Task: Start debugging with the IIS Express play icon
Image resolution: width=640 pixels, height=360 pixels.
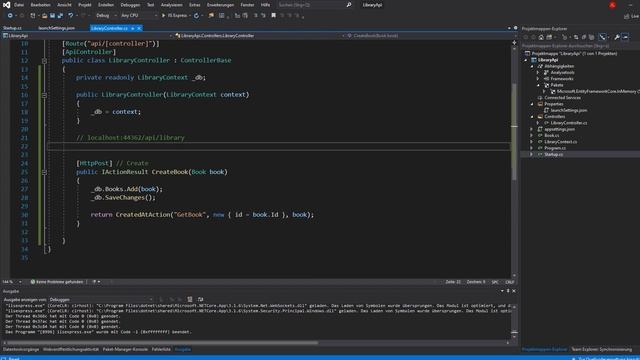Action: click(164, 16)
